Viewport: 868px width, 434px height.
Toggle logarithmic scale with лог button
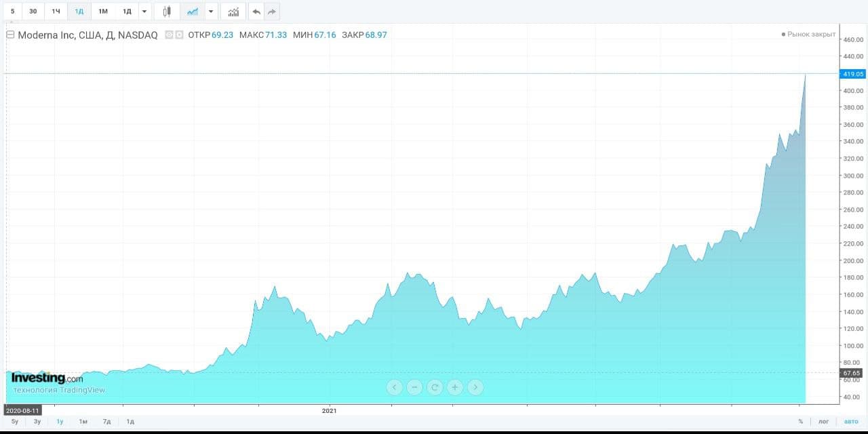coord(823,421)
